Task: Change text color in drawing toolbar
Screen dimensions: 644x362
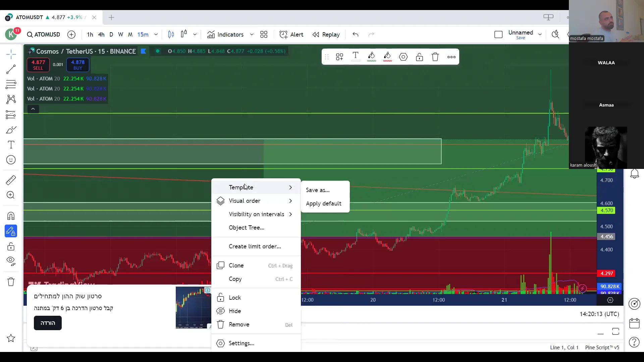Action: (356, 57)
